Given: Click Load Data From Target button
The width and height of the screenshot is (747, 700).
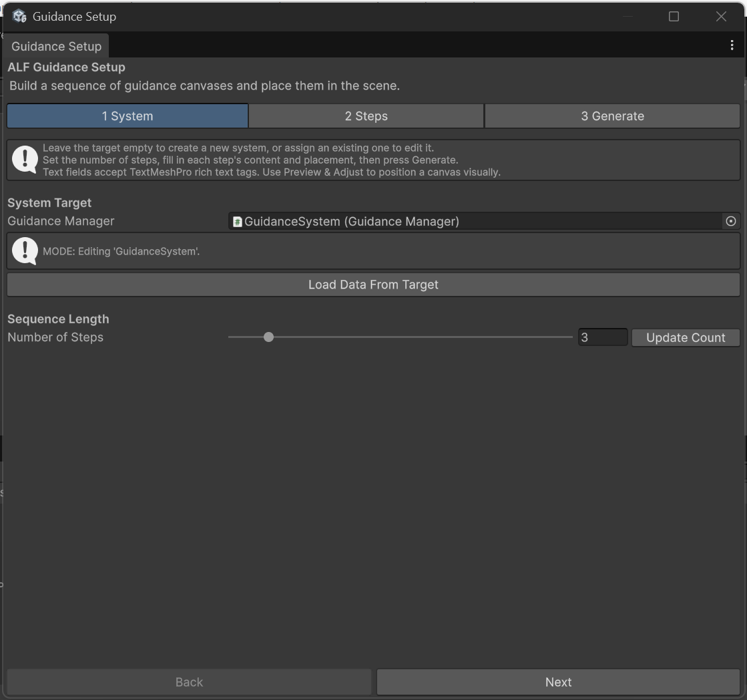Looking at the screenshot, I should [x=373, y=285].
